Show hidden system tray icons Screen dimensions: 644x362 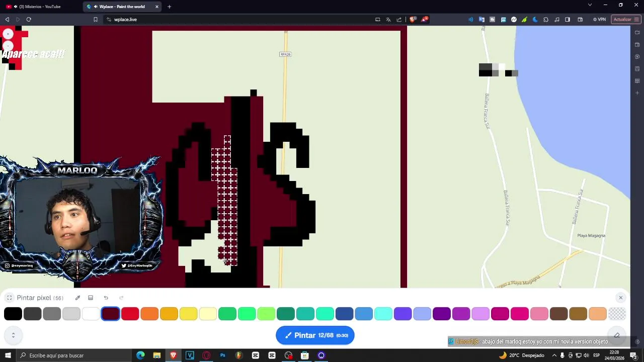(554, 355)
